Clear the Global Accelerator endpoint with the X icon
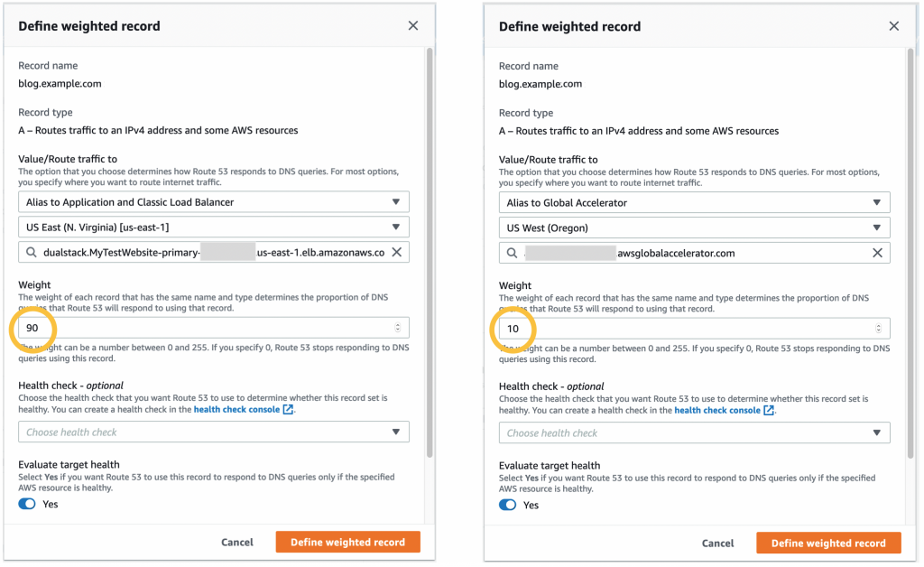 pos(877,253)
